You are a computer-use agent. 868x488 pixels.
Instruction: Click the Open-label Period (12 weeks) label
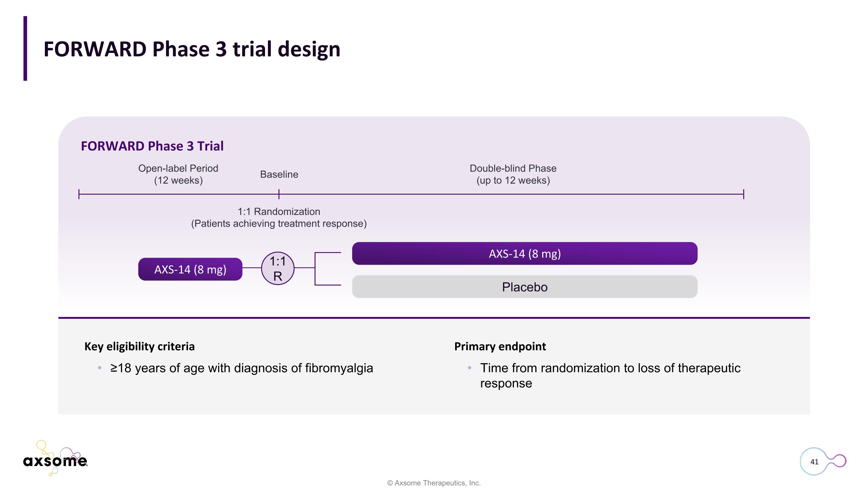(x=178, y=174)
